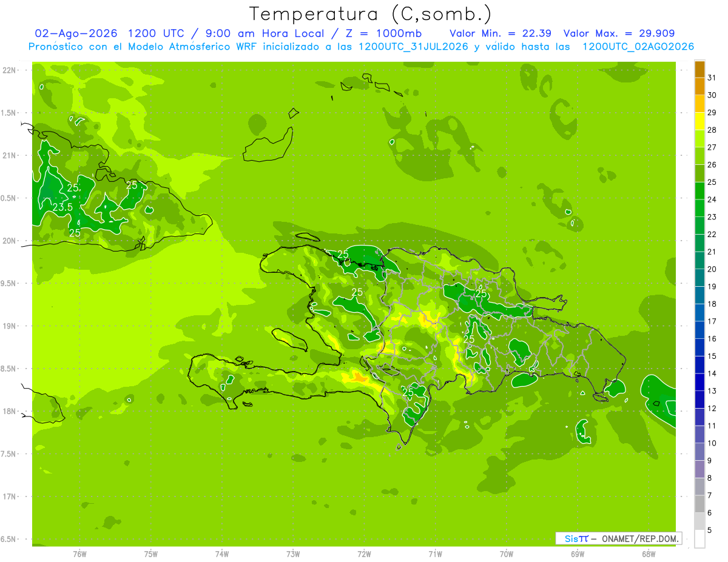Pick the teal colorbar swatch between 19 and 20
This screenshot has height=562, width=728.
(699, 278)
